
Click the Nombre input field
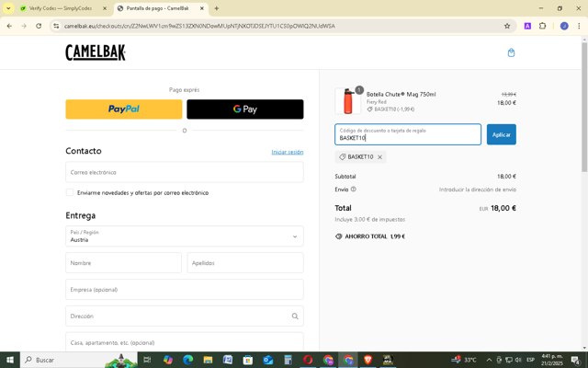click(123, 263)
